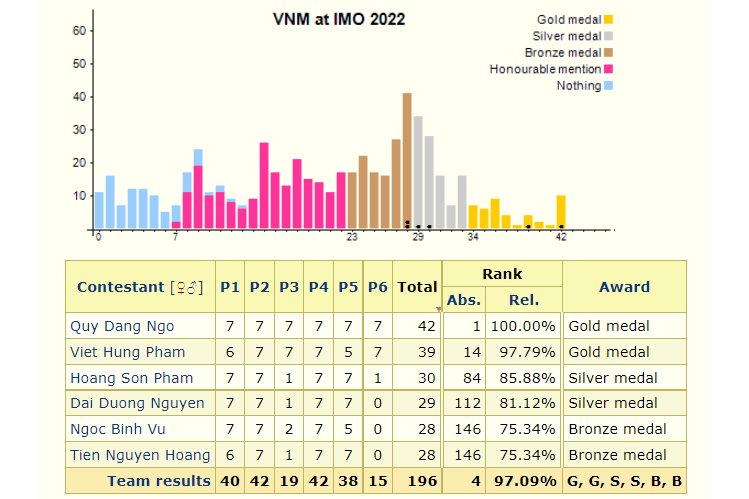The image size is (749, 499).
Task: Click the Nothing legend swatch
Action: click(608, 86)
